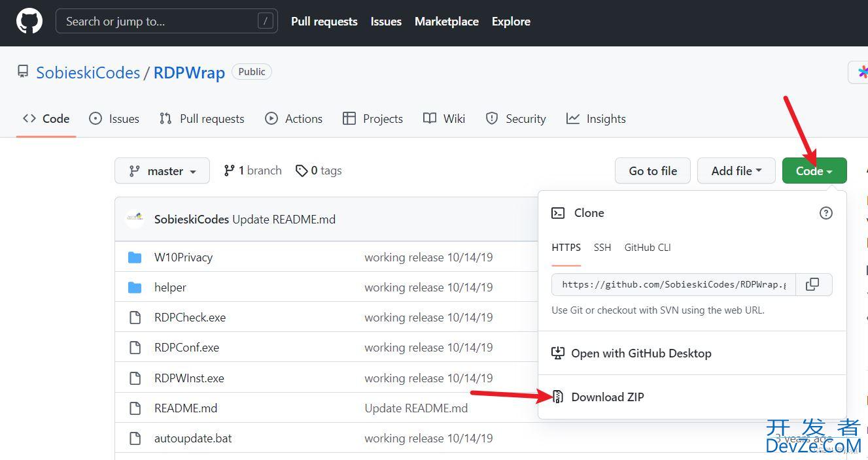Expand the Add file dropdown
This screenshot has height=460, width=868.
click(x=737, y=171)
